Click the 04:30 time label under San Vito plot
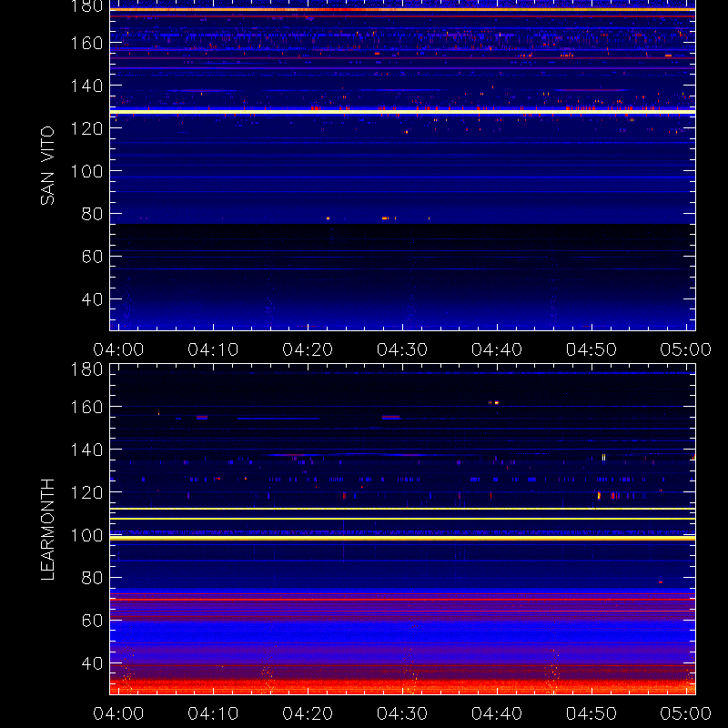The height and width of the screenshot is (728, 728). tap(402, 349)
